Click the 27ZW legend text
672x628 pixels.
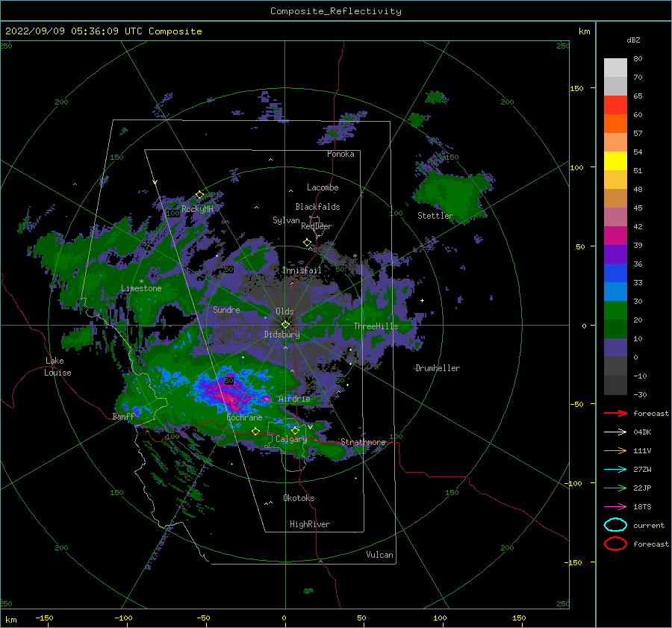642,470
